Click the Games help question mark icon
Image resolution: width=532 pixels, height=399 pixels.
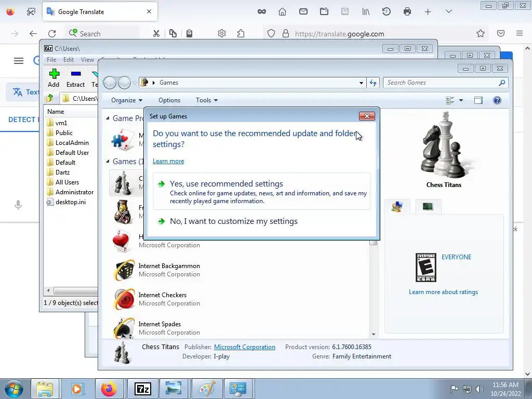coord(497,100)
